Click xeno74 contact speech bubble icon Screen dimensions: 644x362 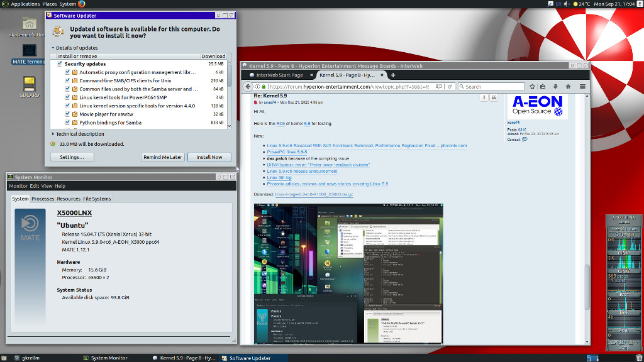[525, 139]
